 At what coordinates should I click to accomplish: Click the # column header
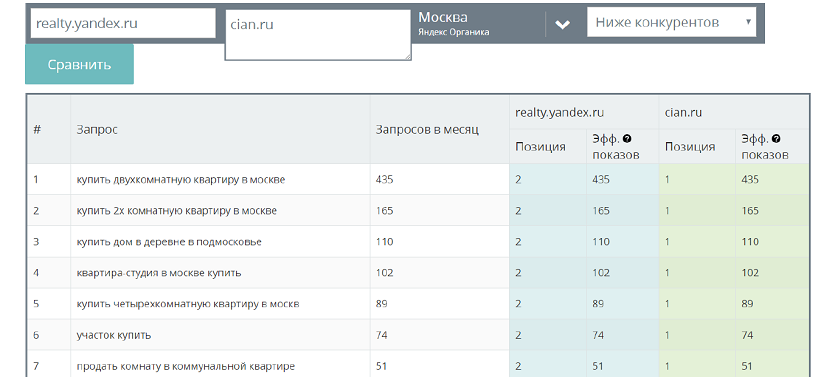point(37,129)
